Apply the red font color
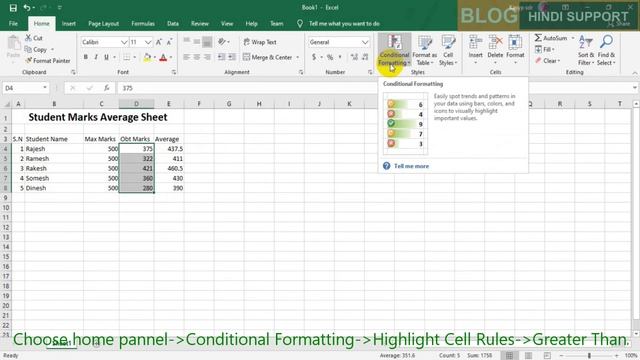Viewport: 640px width, 360px height. point(163,57)
